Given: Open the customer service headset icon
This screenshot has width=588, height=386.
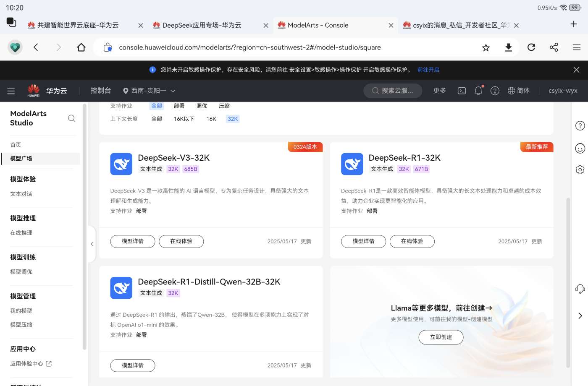Looking at the screenshot, I should point(580,289).
